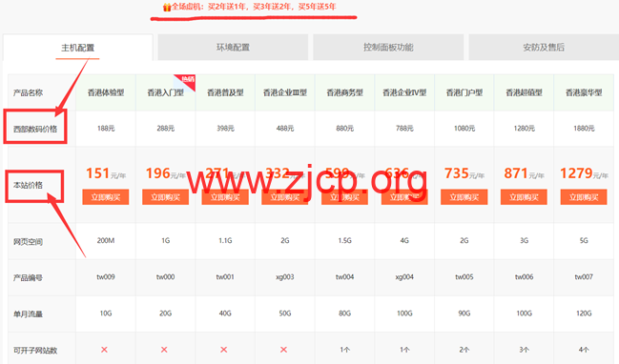Select the 主机配置 tab

click(78, 48)
